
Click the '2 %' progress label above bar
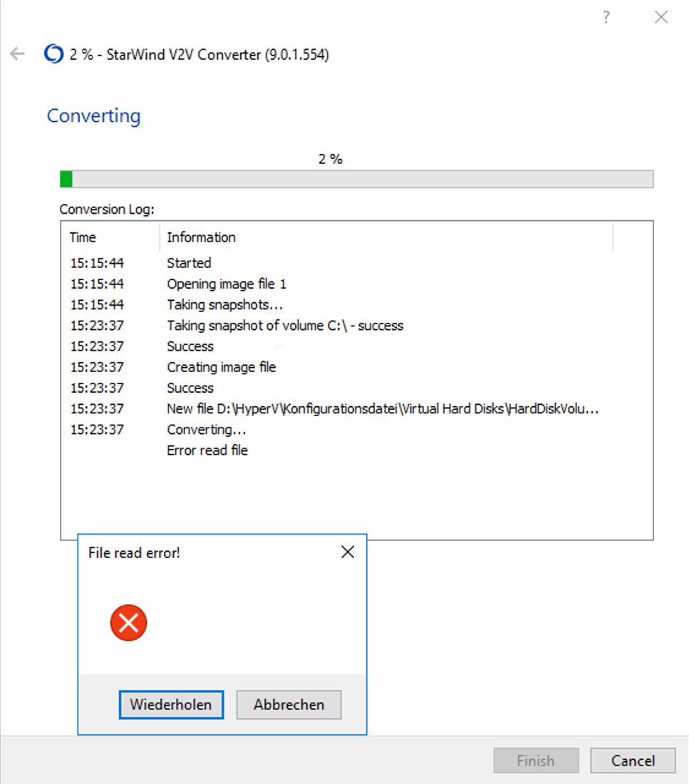tap(330, 159)
